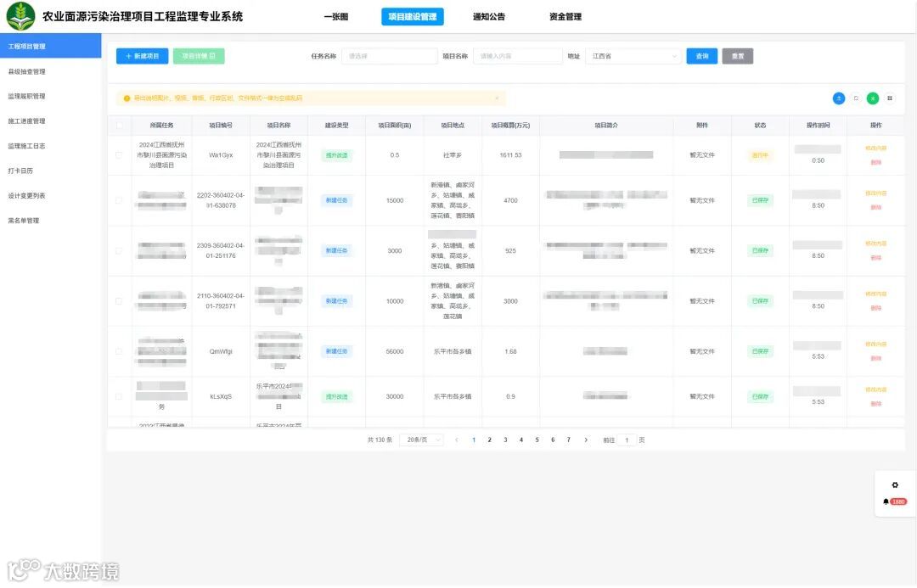The height and width of the screenshot is (588, 917).
Task: Open the 20条/页 page size dropdown
Action: coord(422,440)
